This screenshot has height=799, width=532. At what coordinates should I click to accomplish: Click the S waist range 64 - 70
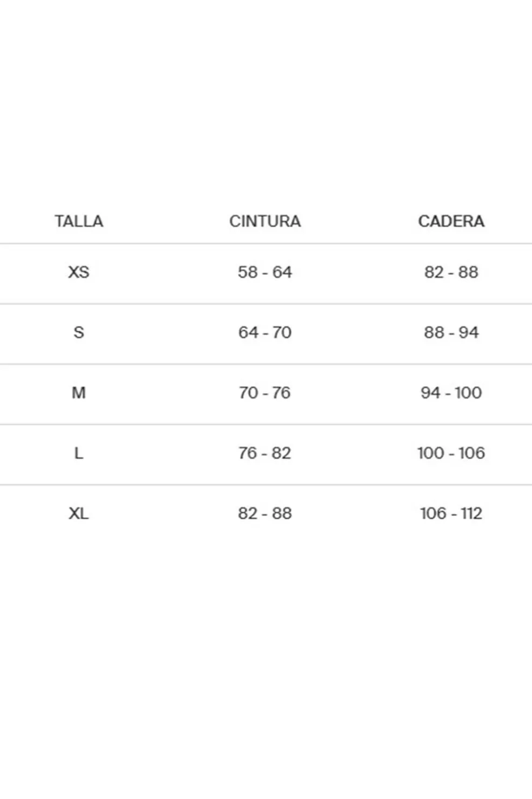pyautogui.click(x=265, y=332)
